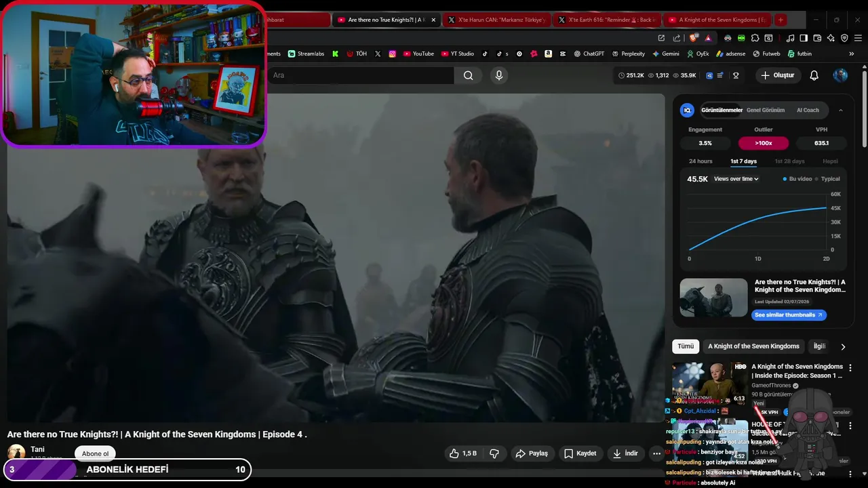This screenshot has height=488, width=868.
Task: Click the YouTube search magnifier button
Action: [468, 75]
